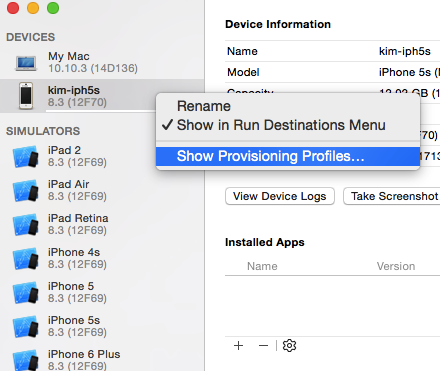This screenshot has width=440, height=371.
Task: Click the DEVICES section header
Action: (30, 37)
